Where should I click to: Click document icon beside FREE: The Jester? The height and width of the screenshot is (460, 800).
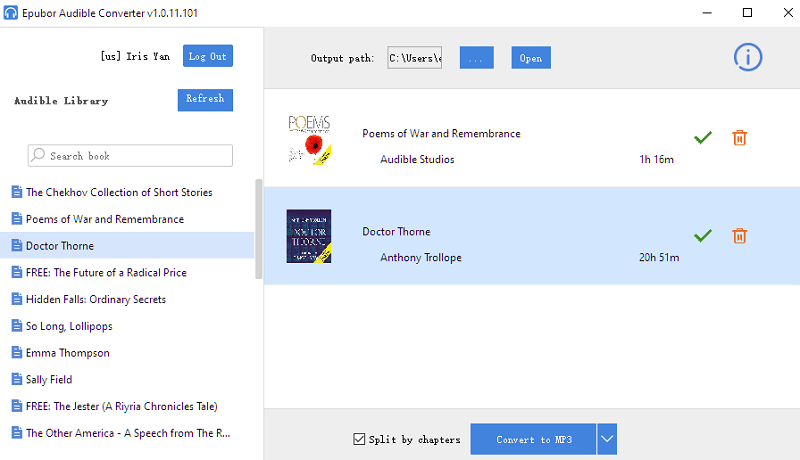click(x=17, y=406)
